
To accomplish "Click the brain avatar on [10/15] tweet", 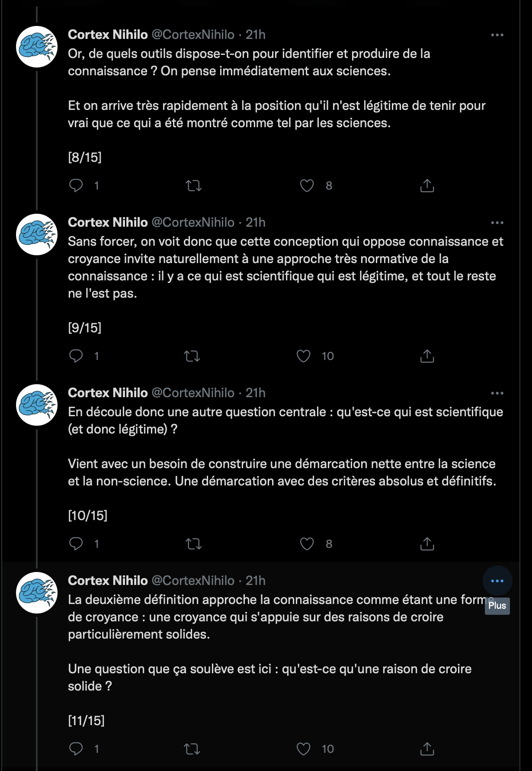I will tap(37, 405).
